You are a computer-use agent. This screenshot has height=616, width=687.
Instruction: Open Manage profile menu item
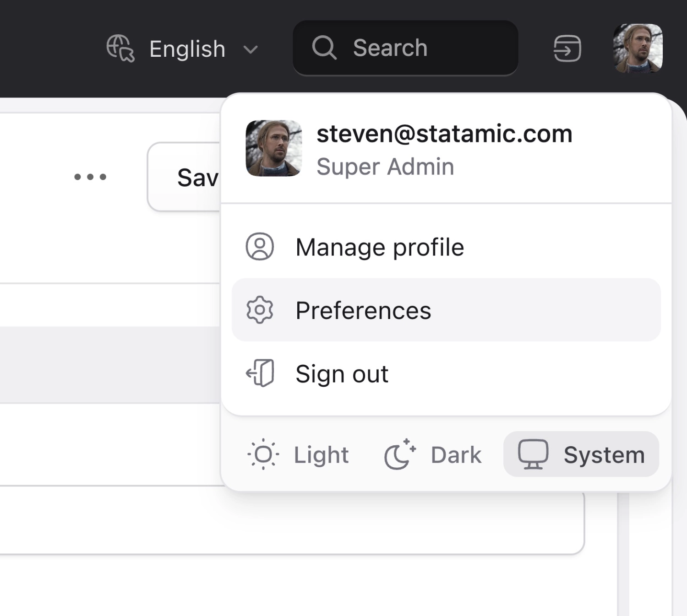pos(379,247)
